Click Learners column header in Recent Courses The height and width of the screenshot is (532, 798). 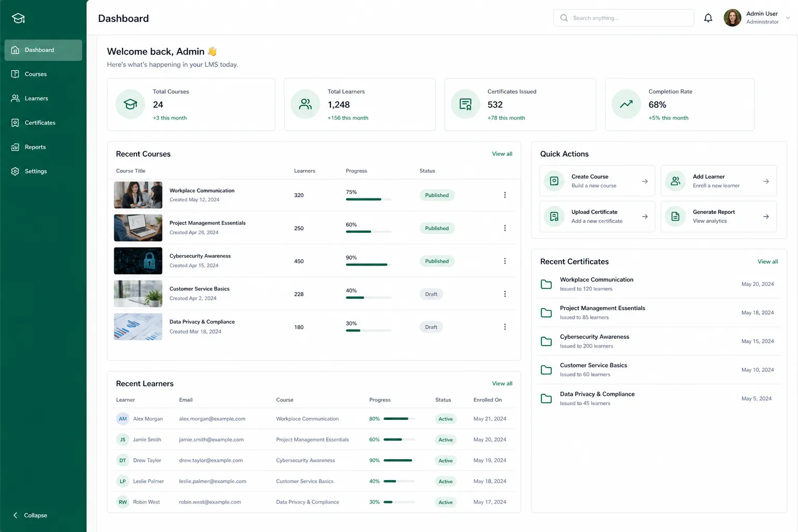(x=304, y=171)
